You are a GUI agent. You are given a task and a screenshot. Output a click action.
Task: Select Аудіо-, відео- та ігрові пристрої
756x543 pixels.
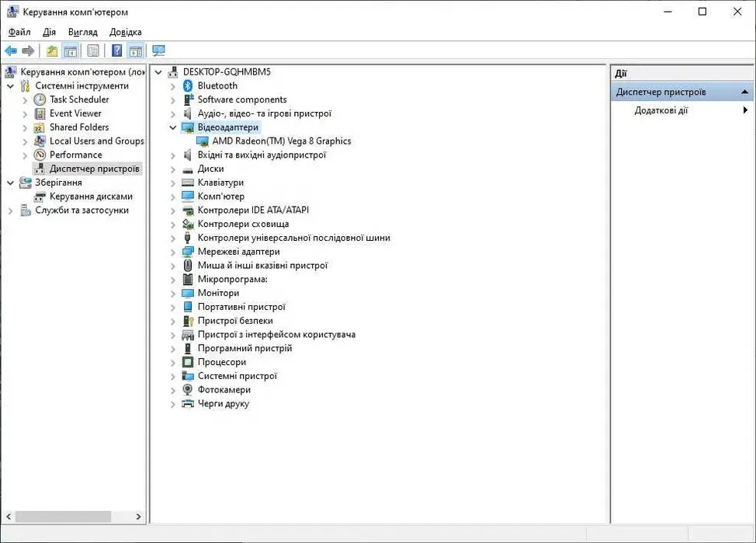264,113
